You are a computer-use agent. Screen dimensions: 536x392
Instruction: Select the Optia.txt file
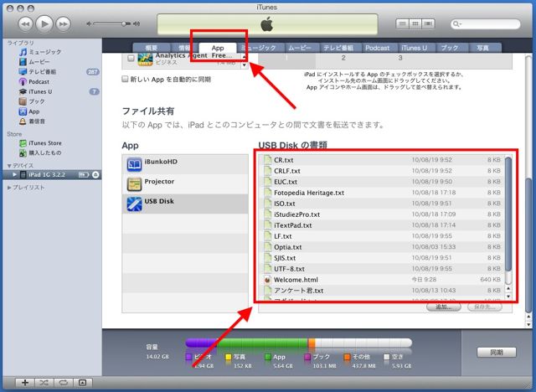pos(381,247)
